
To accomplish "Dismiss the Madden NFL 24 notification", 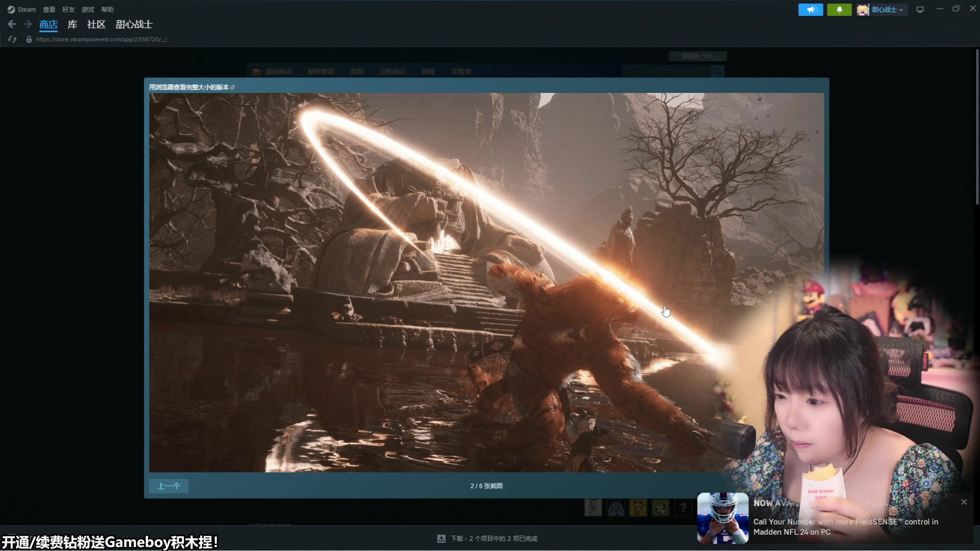I will (964, 502).
